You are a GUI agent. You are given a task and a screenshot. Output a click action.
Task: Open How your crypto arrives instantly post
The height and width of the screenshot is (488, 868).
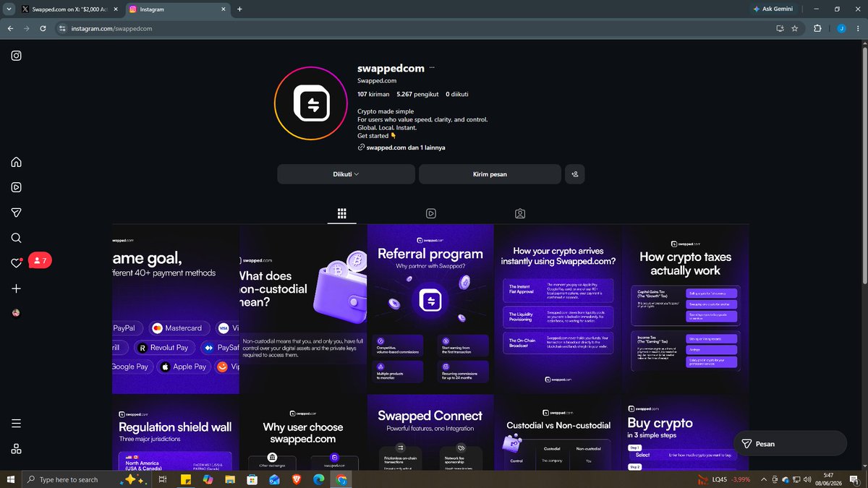tap(558, 309)
